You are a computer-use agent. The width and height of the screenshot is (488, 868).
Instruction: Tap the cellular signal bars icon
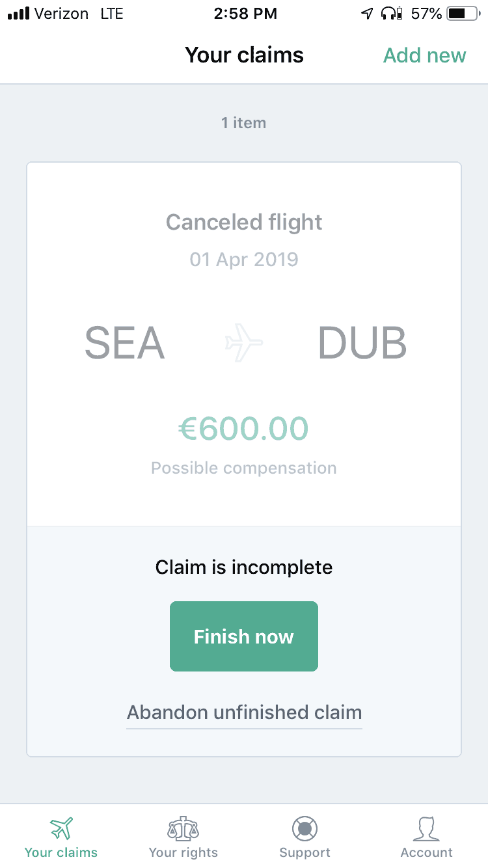pyautogui.click(x=18, y=14)
